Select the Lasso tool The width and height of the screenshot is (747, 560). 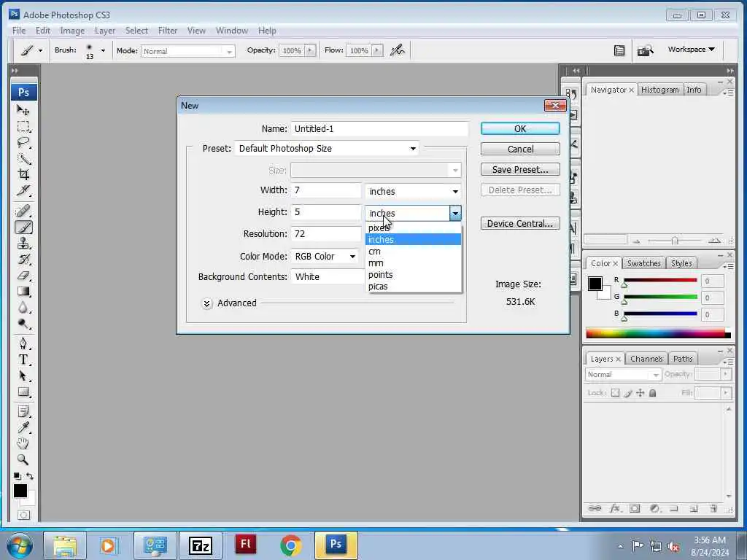(x=23, y=142)
